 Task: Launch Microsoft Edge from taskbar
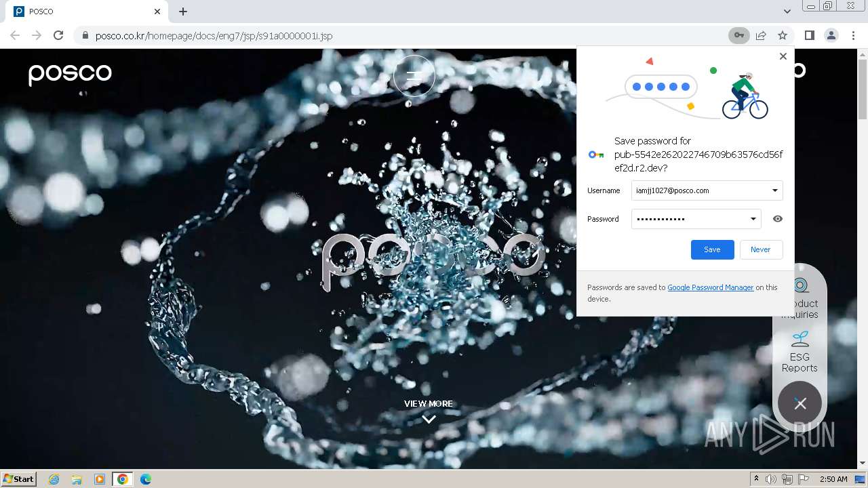coord(146,479)
